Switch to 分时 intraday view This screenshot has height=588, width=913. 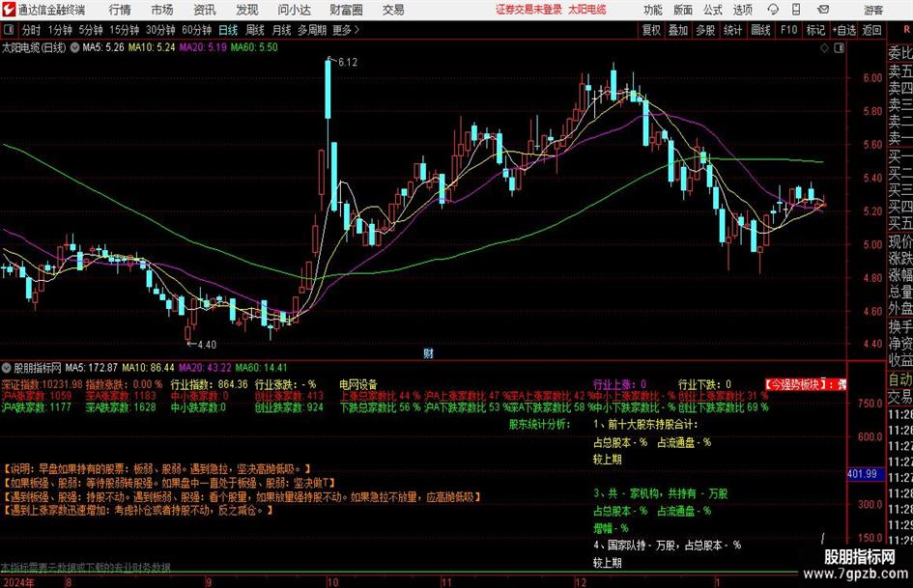(31, 30)
